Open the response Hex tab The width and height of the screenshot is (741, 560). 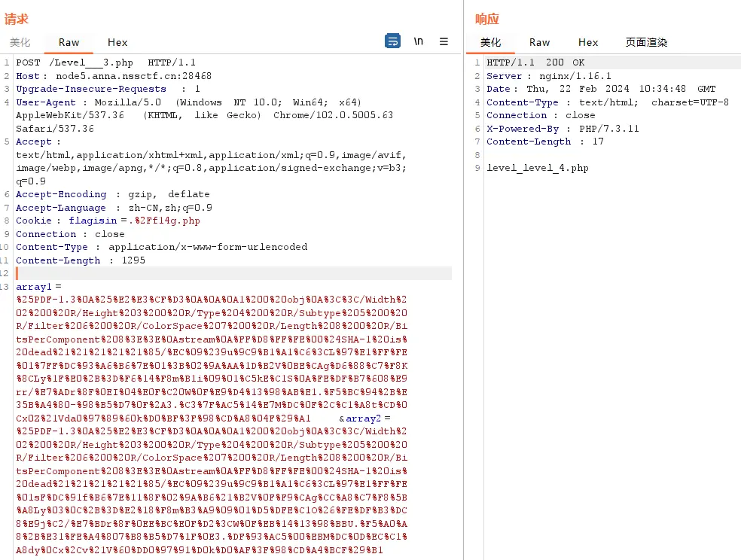click(588, 43)
